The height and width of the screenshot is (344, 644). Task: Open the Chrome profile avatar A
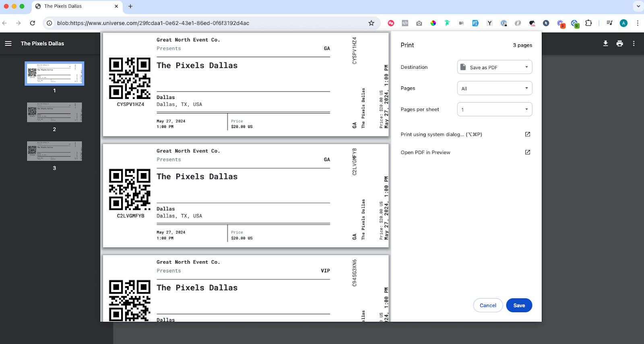(x=623, y=23)
